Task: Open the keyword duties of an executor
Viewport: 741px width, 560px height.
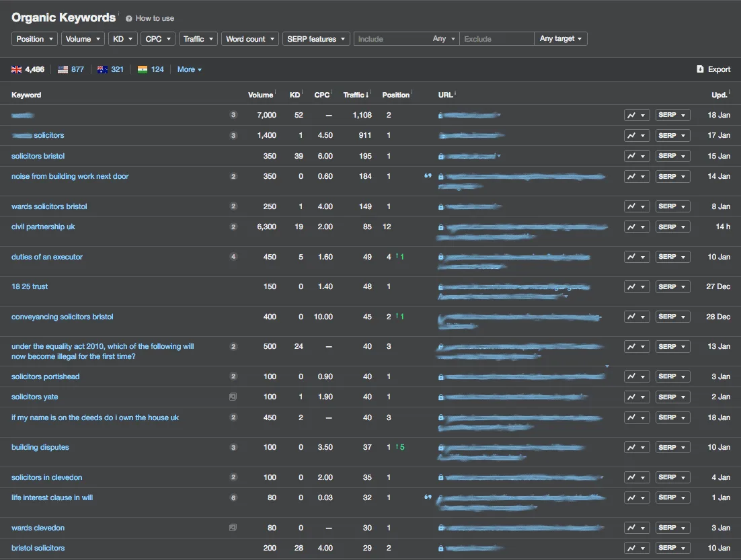Action: (x=47, y=257)
